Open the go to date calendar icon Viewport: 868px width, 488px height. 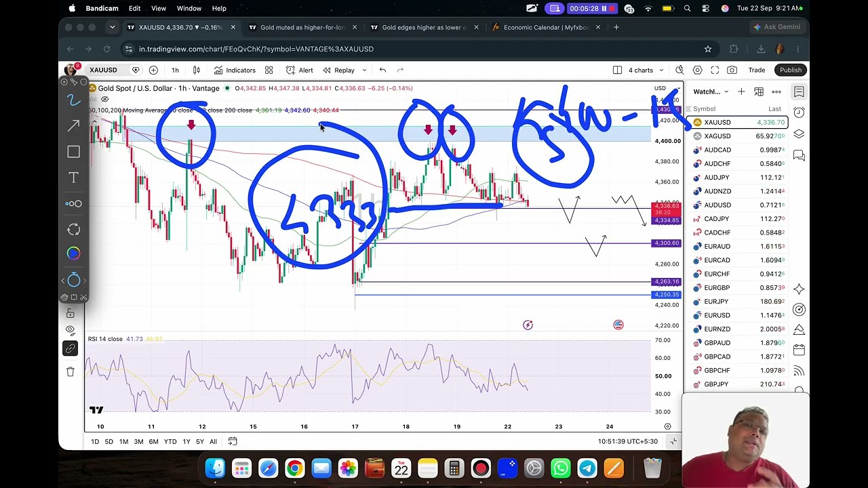click(233, 441)
